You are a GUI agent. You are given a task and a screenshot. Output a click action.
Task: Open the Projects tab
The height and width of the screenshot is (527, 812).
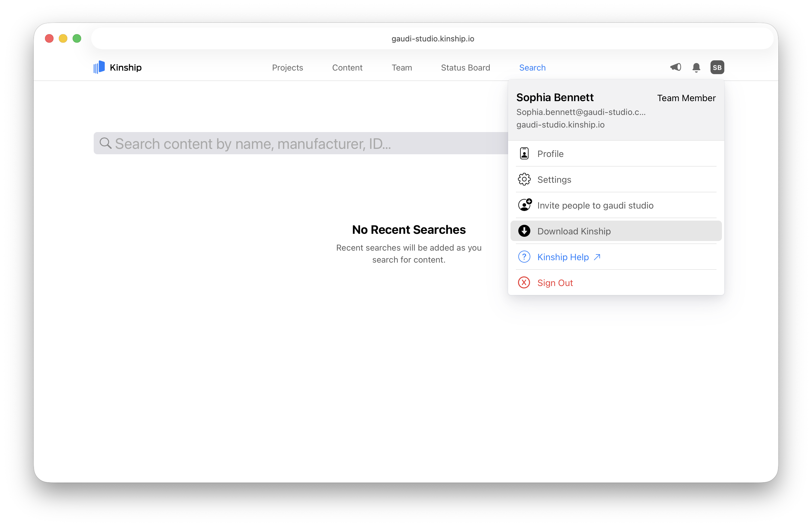[x=287, y=68]
